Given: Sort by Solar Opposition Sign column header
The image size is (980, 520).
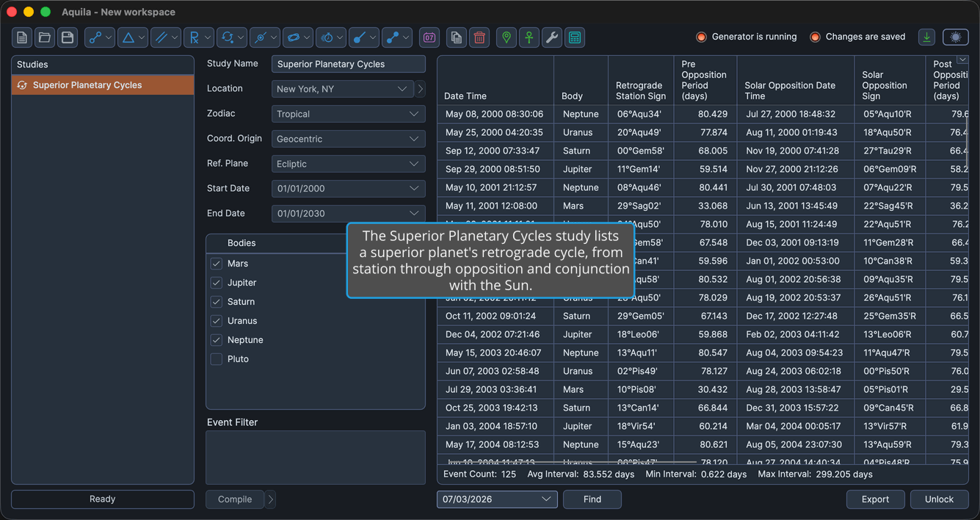Looking at the screenshot, I should tap(890, 81).
